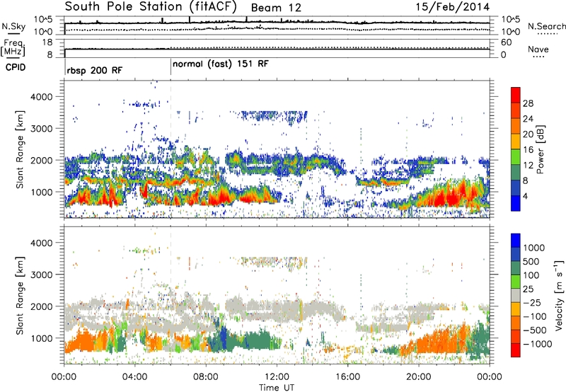Click the "4000" tick on power panel axis
The image size is (566, 392).
pyautogui.click(x=42, y=97)
